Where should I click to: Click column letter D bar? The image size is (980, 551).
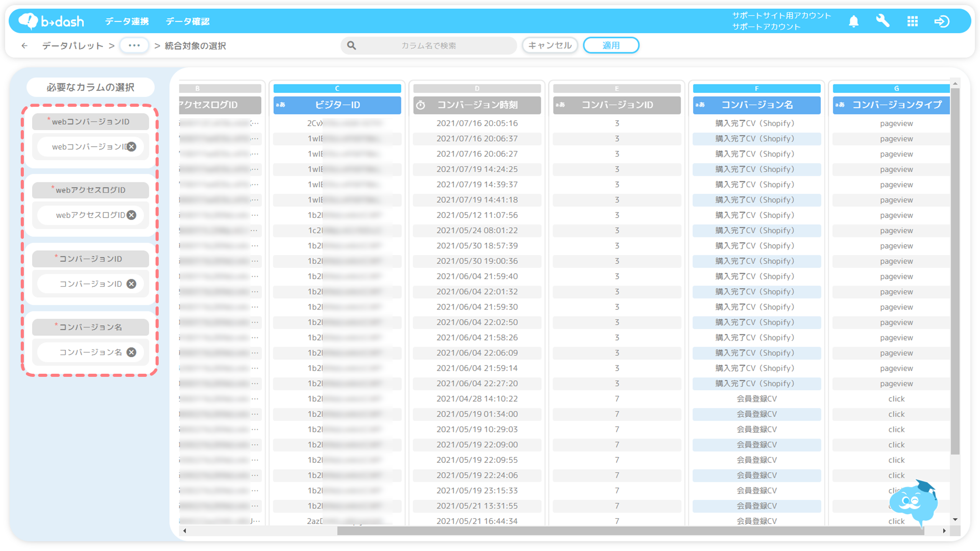(x=477, y=89)
